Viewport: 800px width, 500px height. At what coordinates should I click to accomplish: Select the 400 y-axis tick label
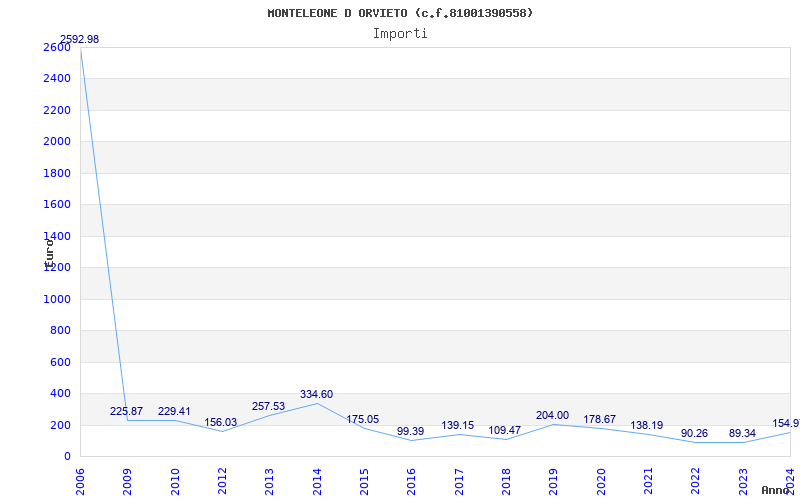tap(60, 394)
